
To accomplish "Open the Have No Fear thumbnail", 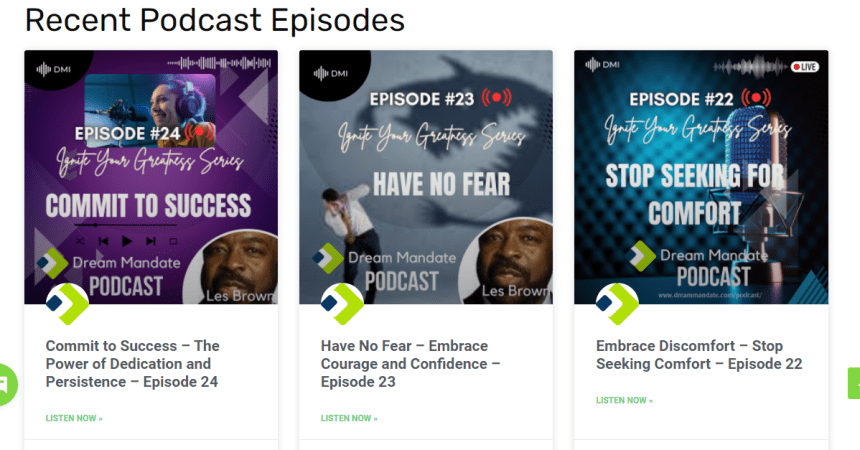I will click(x=426, y=177).
